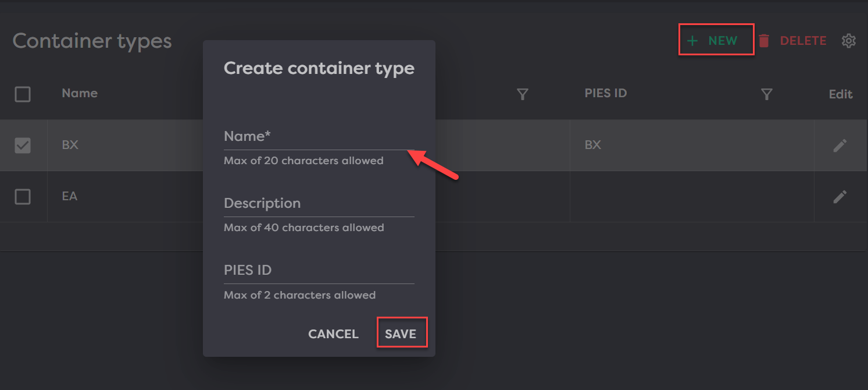Select the EA name cell in the table
This screenshot has height=390, width=868.
(70, 196)
